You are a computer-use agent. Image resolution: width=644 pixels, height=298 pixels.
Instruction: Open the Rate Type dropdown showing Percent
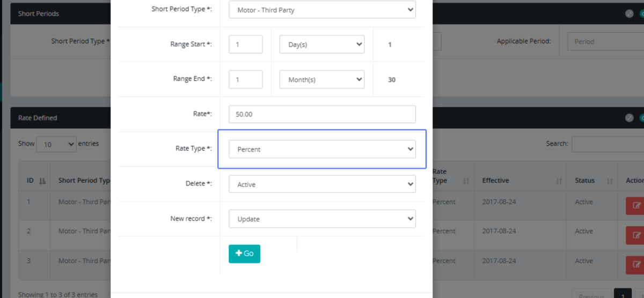(322, 149)
